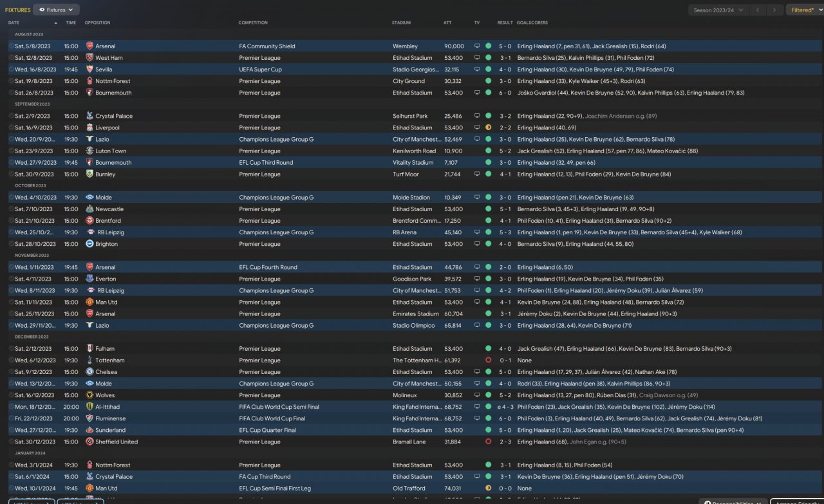
Task: Click the Goodison Park stadium name
Action: click(412, 279)
